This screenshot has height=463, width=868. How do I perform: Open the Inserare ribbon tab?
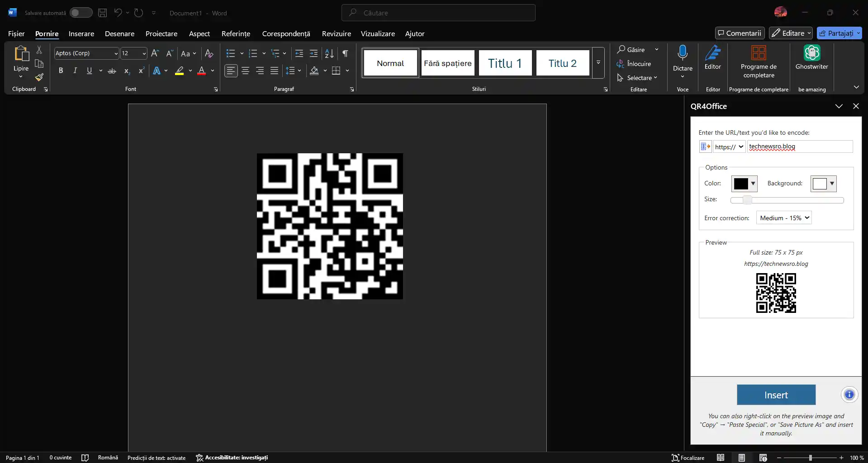tap(81, 33)
